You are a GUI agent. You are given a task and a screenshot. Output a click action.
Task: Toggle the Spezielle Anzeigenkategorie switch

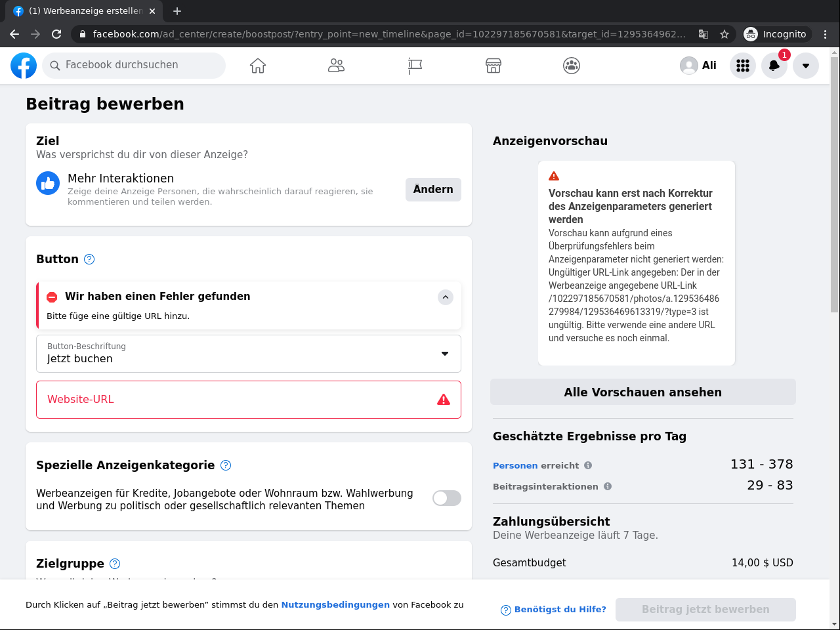pos(446,498)
